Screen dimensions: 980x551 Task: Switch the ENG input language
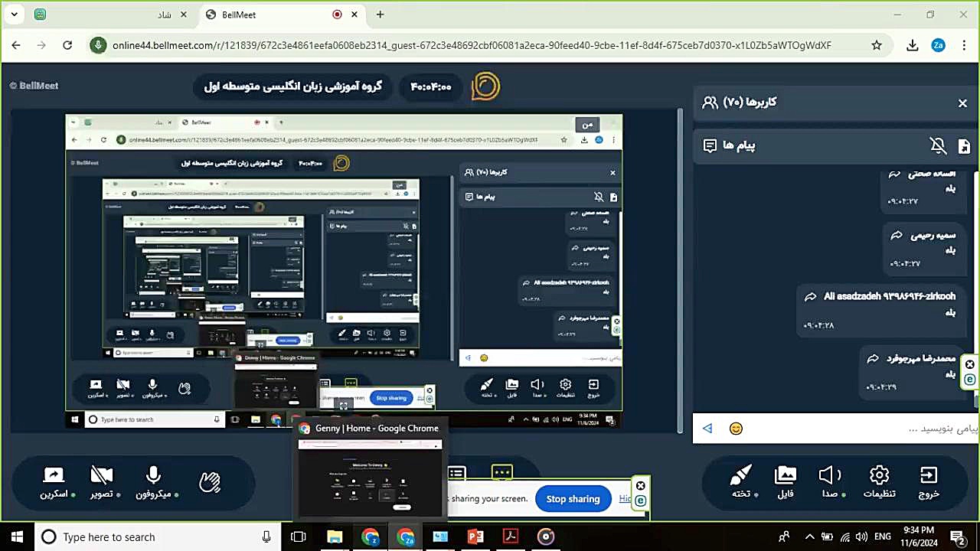[883, 537]
